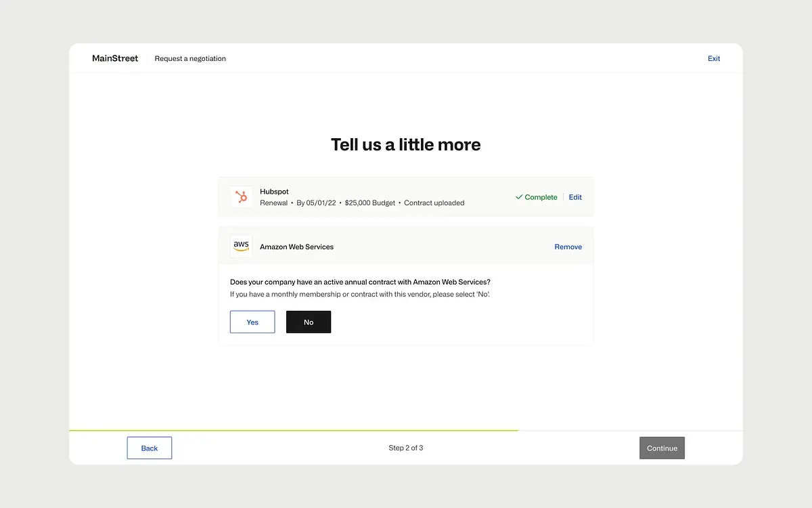The image size is (812, 508).
Task: Click the Request a negotiation header label
Action: [x=190, y=58]
